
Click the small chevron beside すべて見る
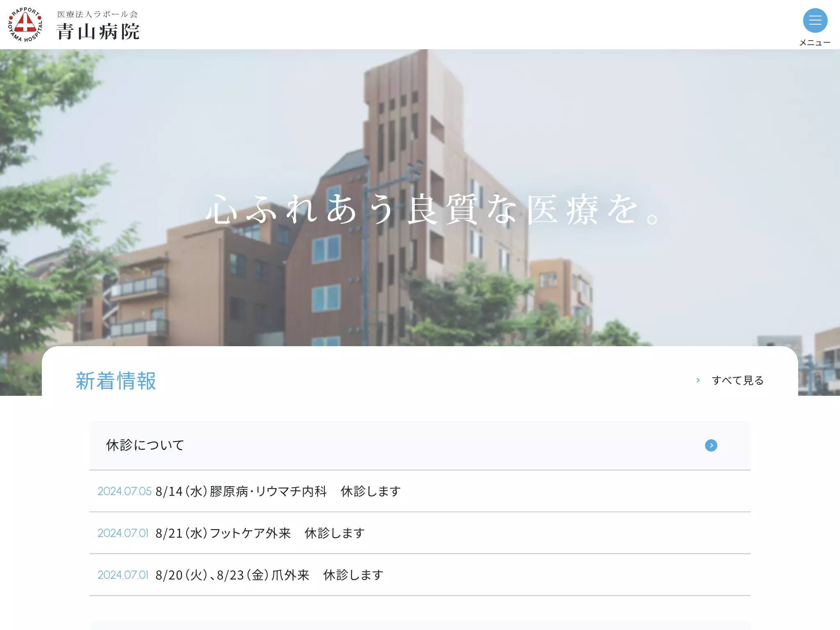[698, 380]
